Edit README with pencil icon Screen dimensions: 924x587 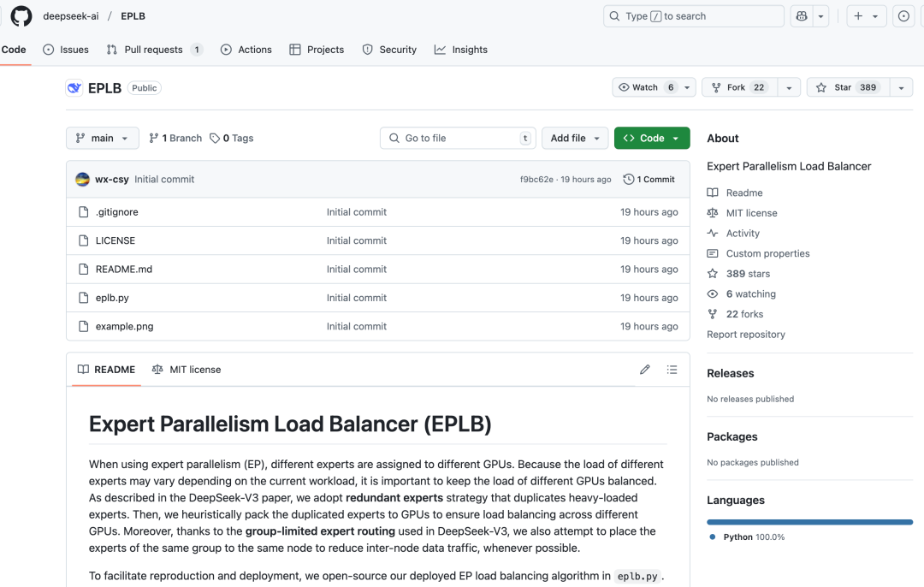click(645, 370)
